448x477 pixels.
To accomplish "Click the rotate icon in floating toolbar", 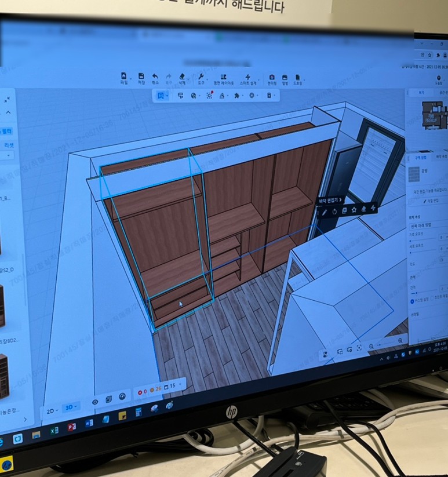I will (334, 212).
